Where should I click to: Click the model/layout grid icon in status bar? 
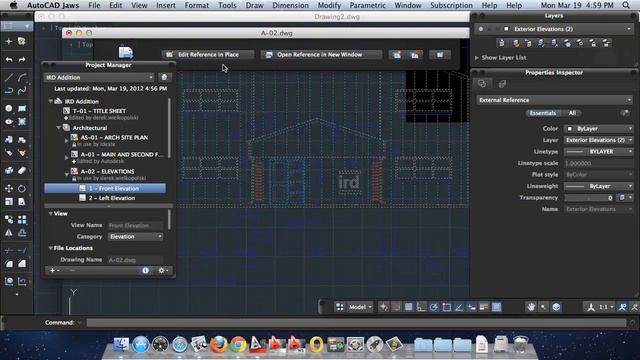(340, 307)
